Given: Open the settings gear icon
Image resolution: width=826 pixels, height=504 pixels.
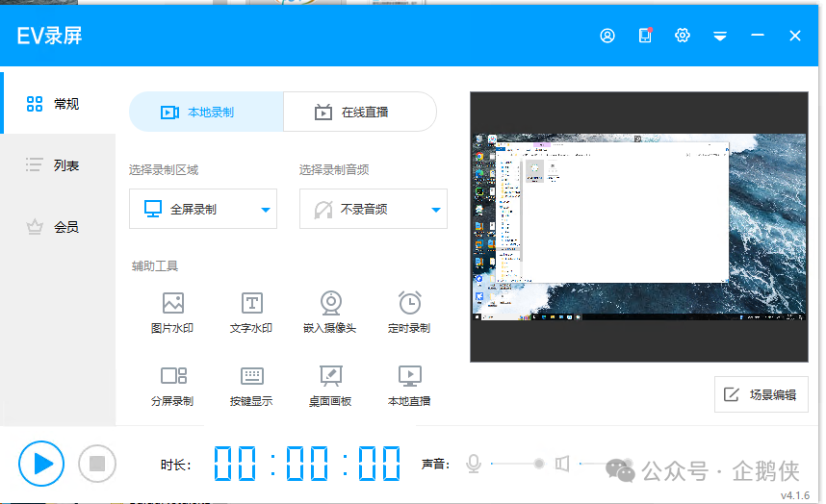Looking at the screenshot, I should pos(683,36).
